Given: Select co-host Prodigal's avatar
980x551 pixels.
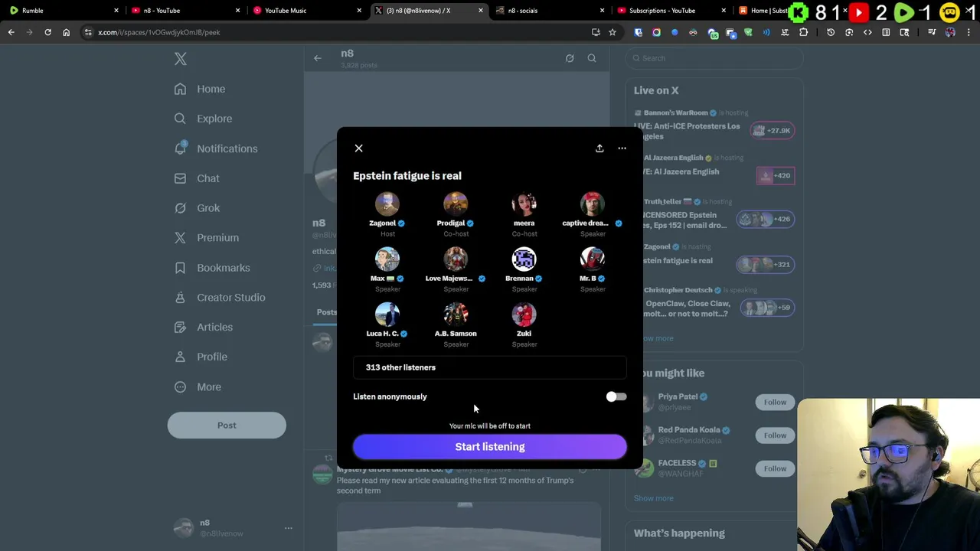Looking at the screenshot, I should 456,204.
